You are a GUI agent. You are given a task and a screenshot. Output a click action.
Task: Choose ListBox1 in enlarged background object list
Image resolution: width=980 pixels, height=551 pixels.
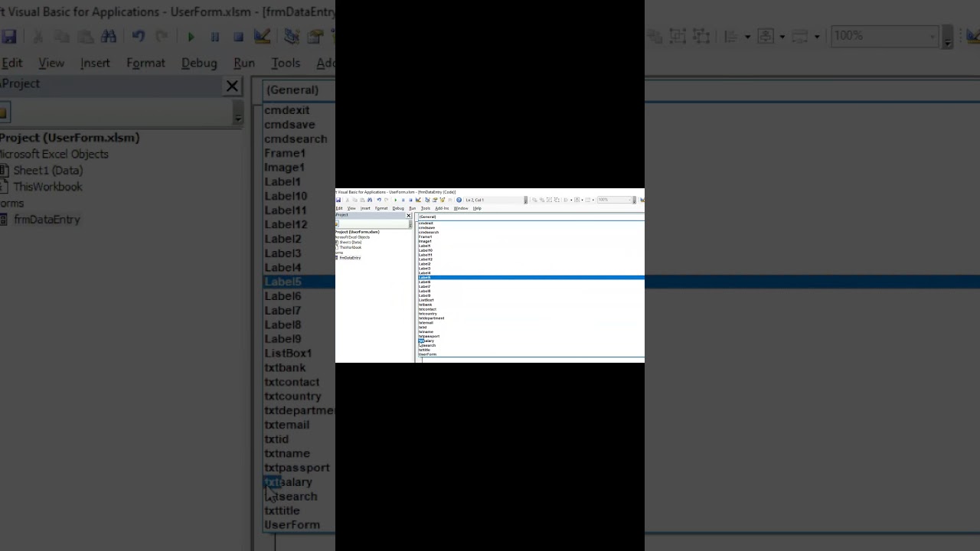[x=288, y=353]
